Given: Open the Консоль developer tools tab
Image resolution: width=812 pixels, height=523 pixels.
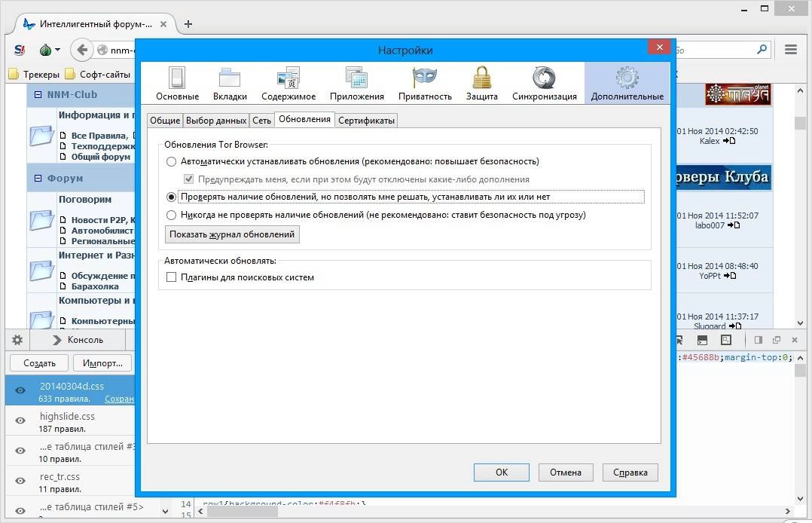Looking at the screenshot, I should (x=78, y=340).
